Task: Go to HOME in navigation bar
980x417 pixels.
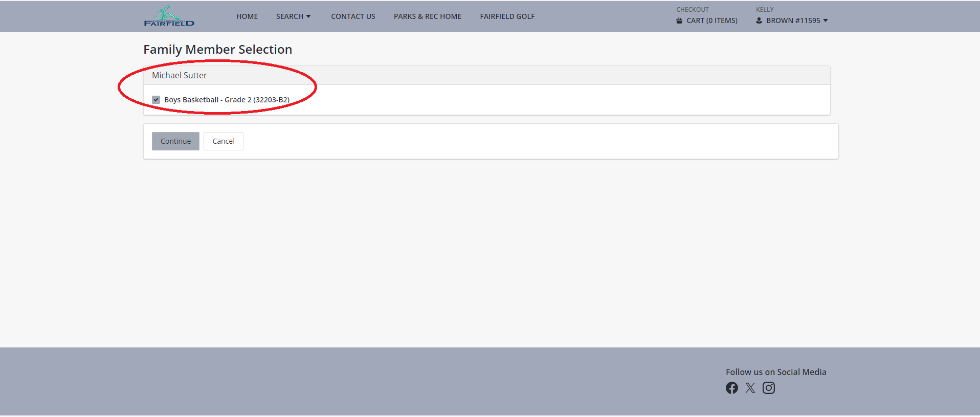Action: (x=247, y=16)
